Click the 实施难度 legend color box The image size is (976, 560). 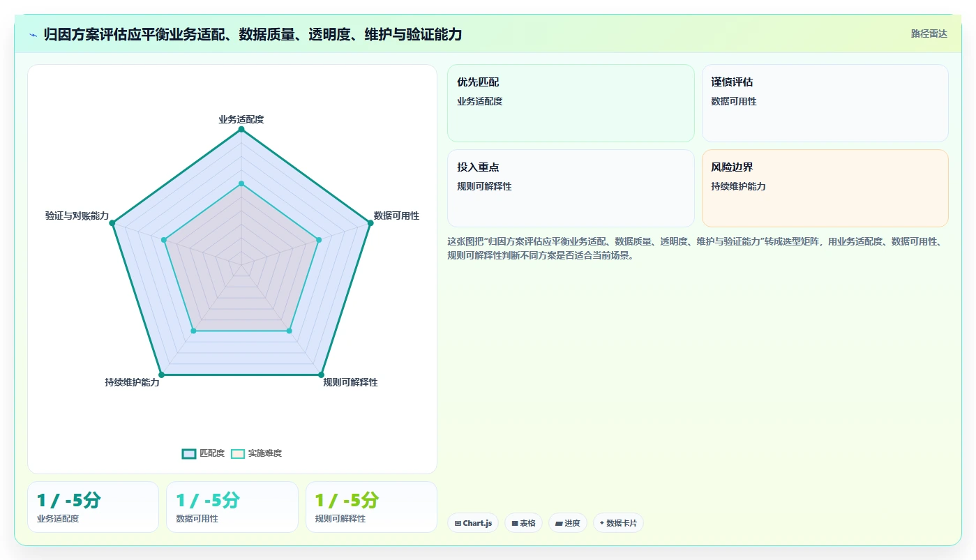click(238, 453)
